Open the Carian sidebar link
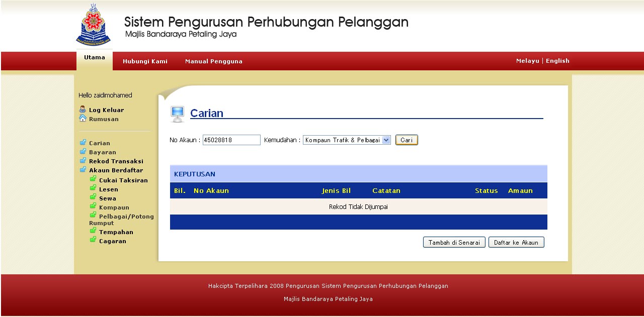 pos(100,143)
